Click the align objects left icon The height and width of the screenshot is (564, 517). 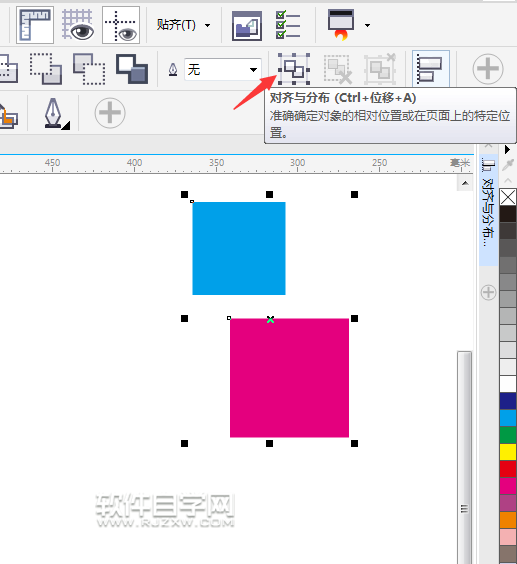point(431,69)
